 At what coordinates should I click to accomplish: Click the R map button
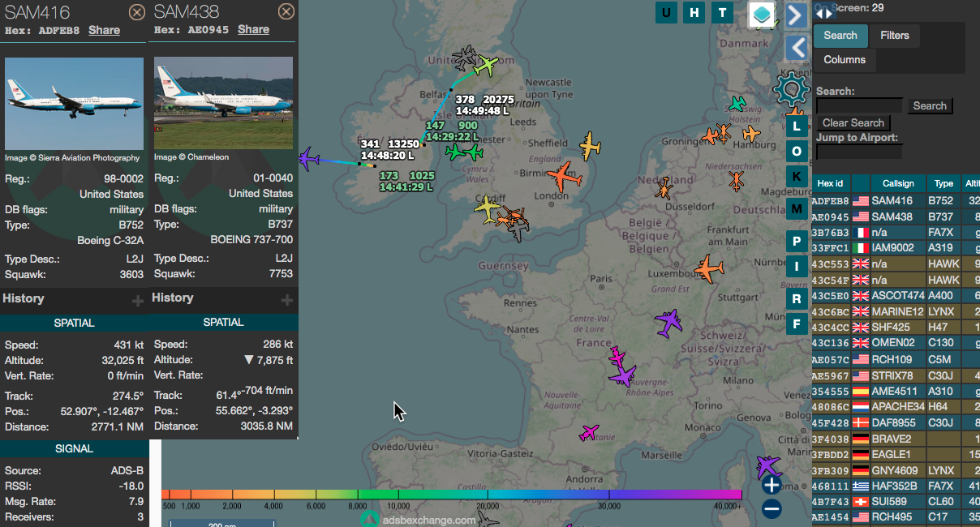pos(797,299)
